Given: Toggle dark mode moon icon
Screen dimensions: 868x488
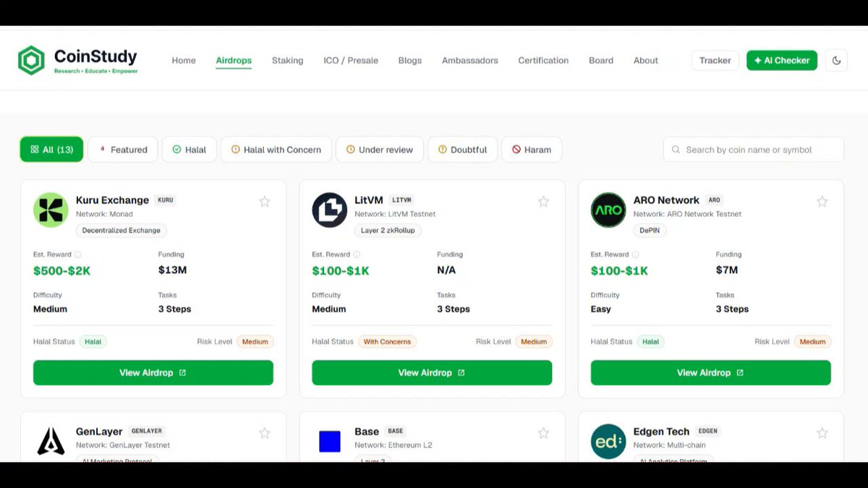Looking at the screenshot, I should 837,61.
